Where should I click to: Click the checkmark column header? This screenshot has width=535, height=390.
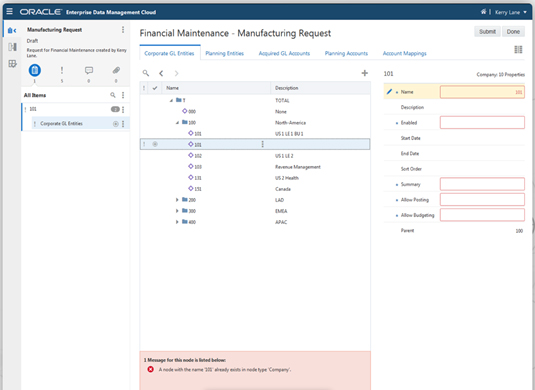coord(155,88)
